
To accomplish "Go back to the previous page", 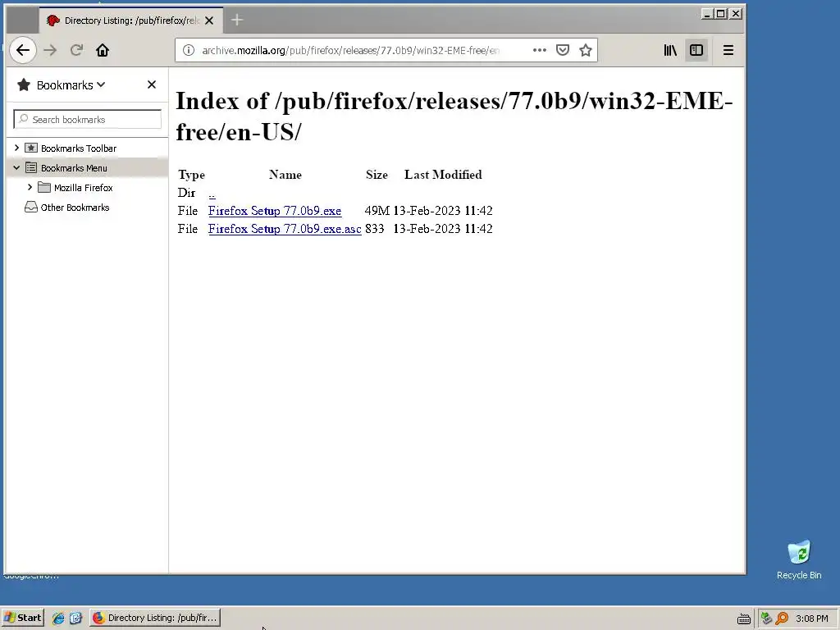I will tap(22, 50).
